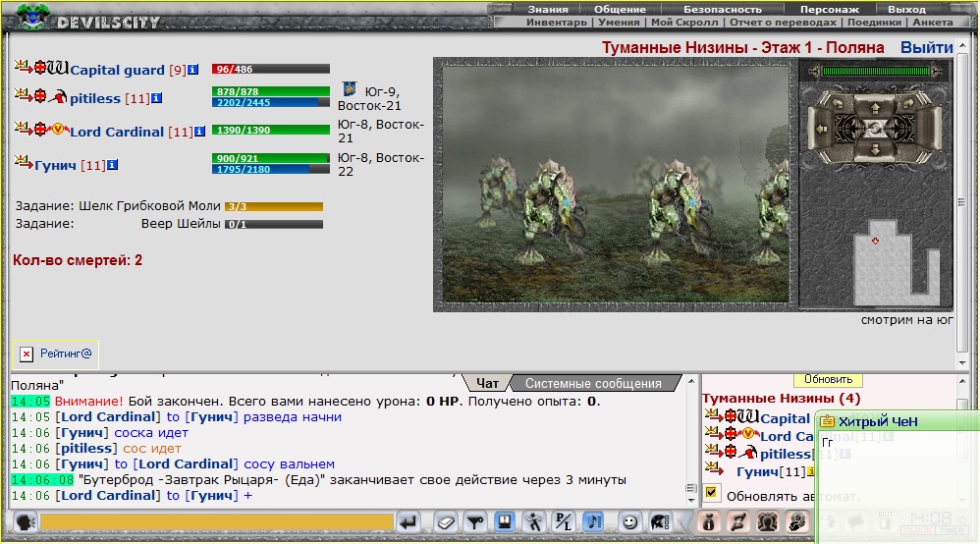This screenshot has width=980, height=544.
Task: Click the money bag icon
Action: click(x=708, y=522)
